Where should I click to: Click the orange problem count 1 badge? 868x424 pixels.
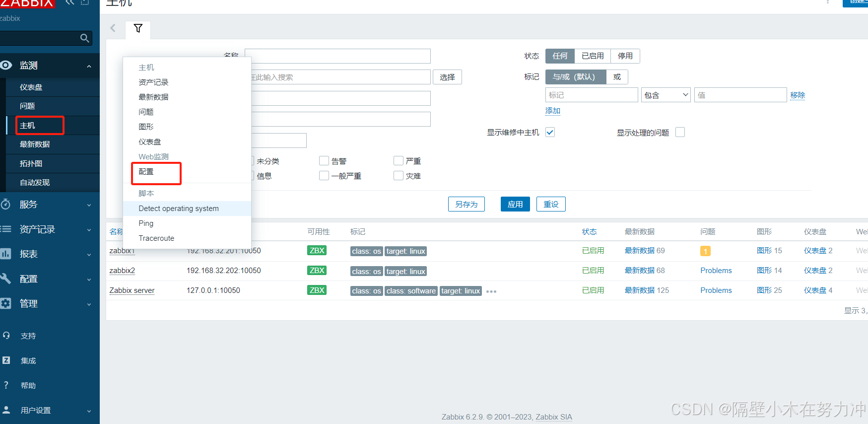click(705, 251)
